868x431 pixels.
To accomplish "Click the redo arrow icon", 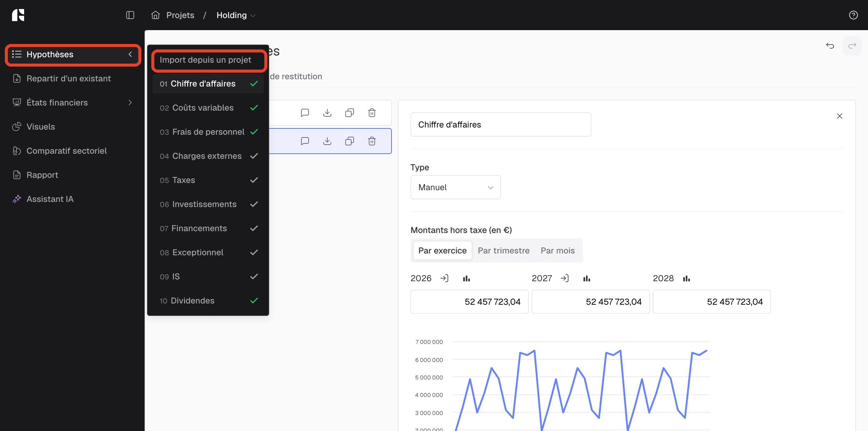I will click(x=852, y=46).
